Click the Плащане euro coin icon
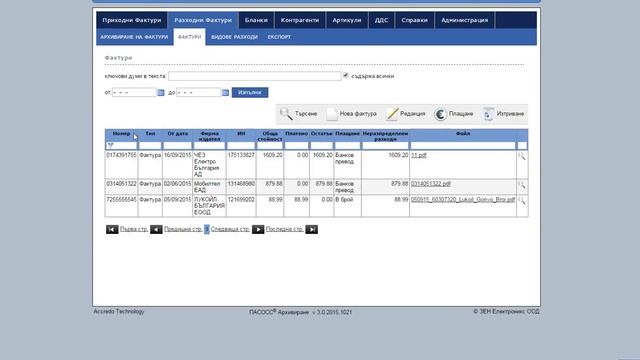This screenshot has height=360, width=640. (440, 114)
